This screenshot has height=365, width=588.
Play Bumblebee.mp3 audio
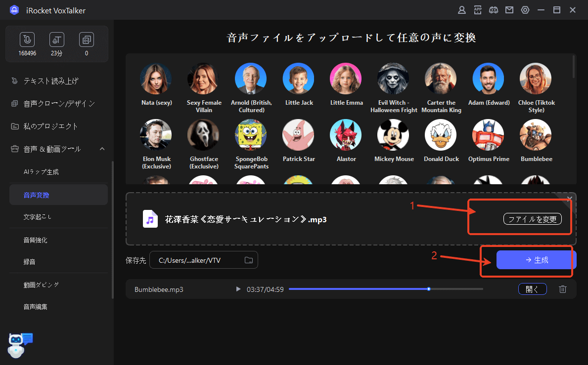pyautogui.click(x=238, y=289)
